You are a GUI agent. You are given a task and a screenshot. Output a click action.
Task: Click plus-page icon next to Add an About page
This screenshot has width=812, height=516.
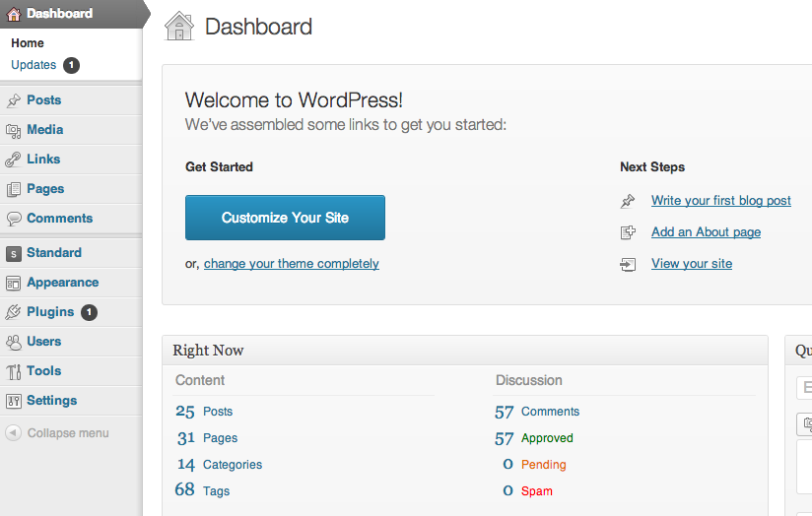pyautogui.click(x=628, y=232)
